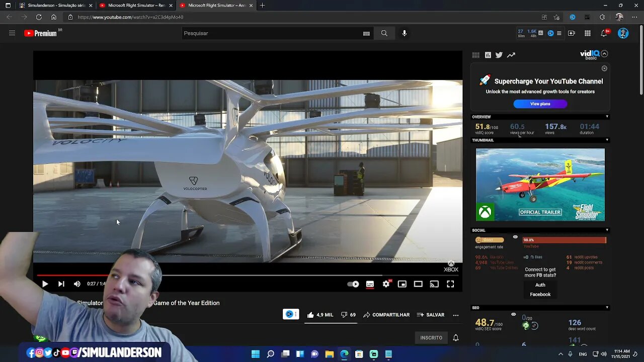Open the trending arrow in the vidIQ panel

click(x=511, y=55)
